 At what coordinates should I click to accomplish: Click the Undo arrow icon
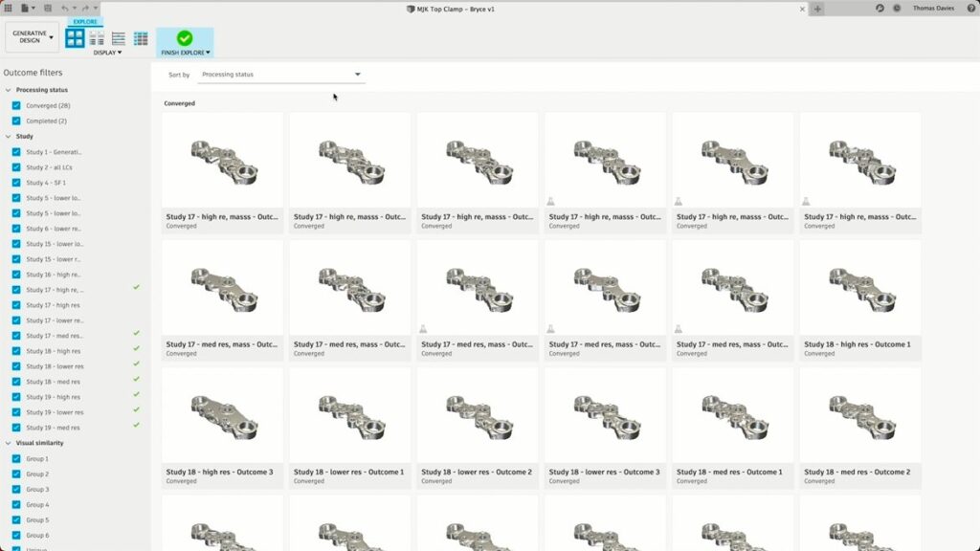coord(65,8)
